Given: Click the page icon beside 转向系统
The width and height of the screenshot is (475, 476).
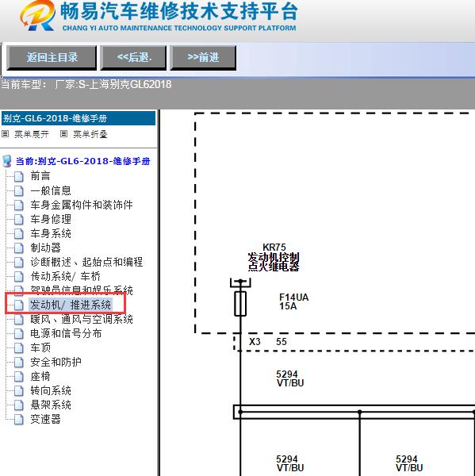Looking at the screenshot, I should click(x=19, y=390).
